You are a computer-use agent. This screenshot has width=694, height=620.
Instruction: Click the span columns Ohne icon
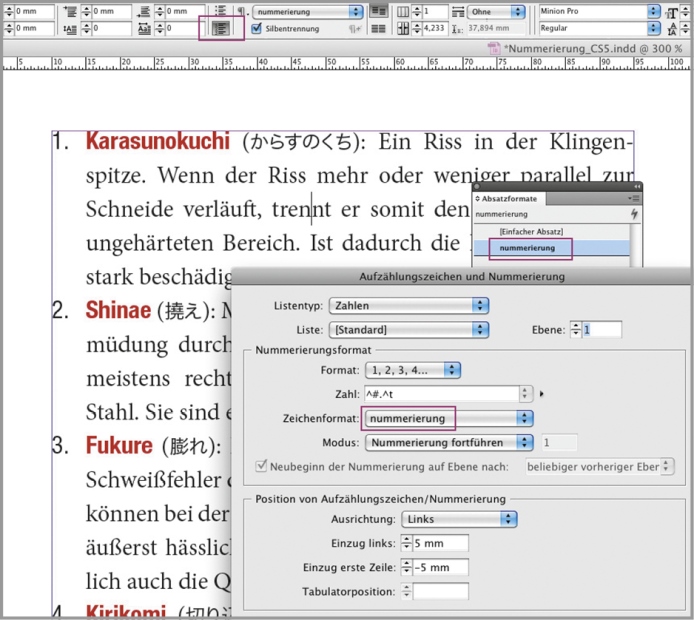[458, 12]
